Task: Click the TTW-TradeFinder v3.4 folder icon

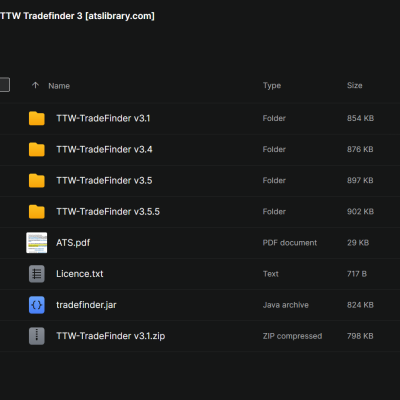Action: (37, 149)
